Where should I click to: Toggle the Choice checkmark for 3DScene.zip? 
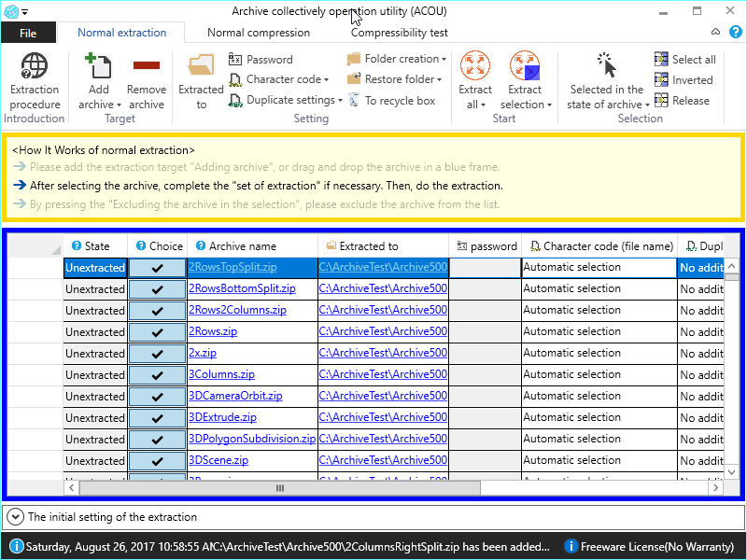(157, 461)
